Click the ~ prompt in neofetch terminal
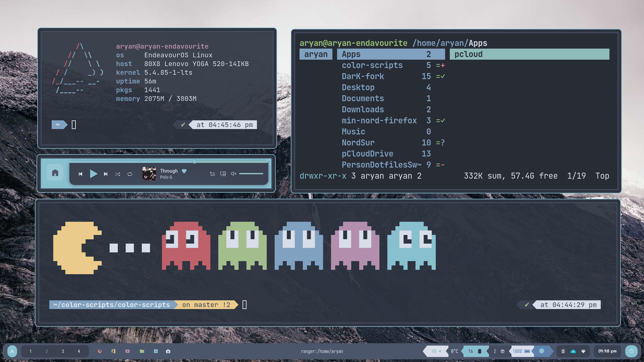The image size is (644, 362). pos(59,125)
